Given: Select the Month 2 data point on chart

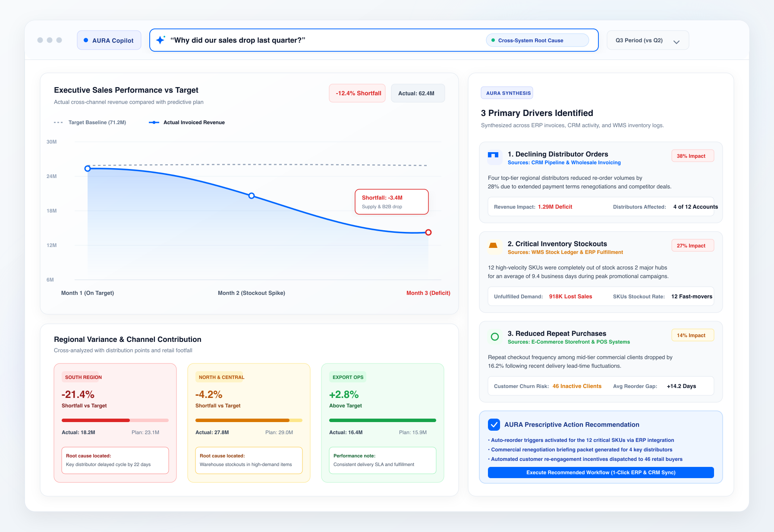Looking at the screenshot, I should [252, 196].
